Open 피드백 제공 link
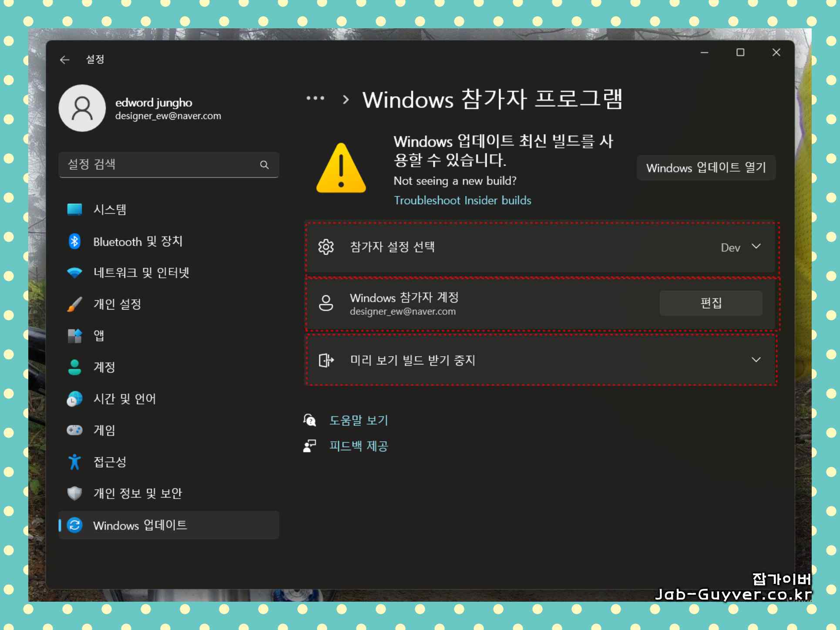This screenshot has width=840, height=630. coord(359,446)
